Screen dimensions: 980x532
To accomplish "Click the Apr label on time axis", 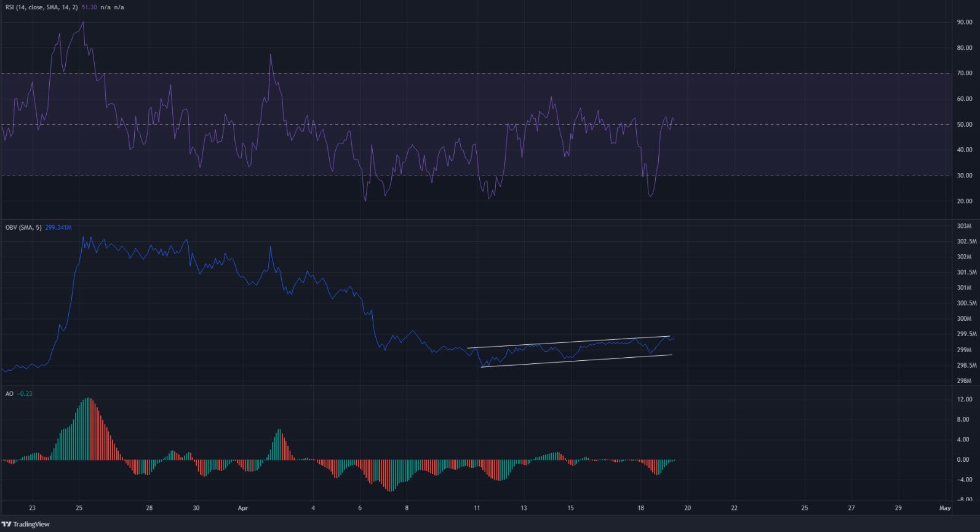I will point(241,508).
